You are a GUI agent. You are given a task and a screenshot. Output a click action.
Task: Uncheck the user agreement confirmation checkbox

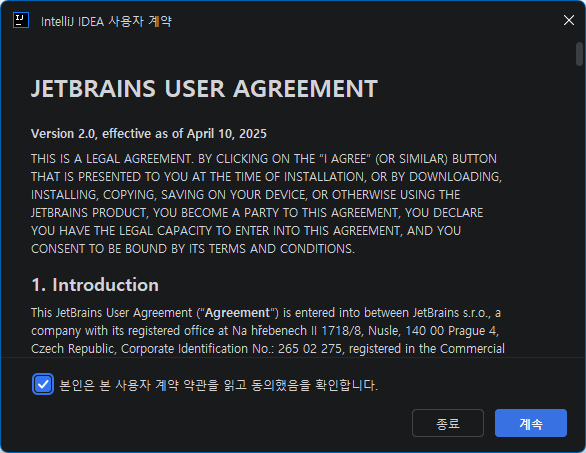43,384
